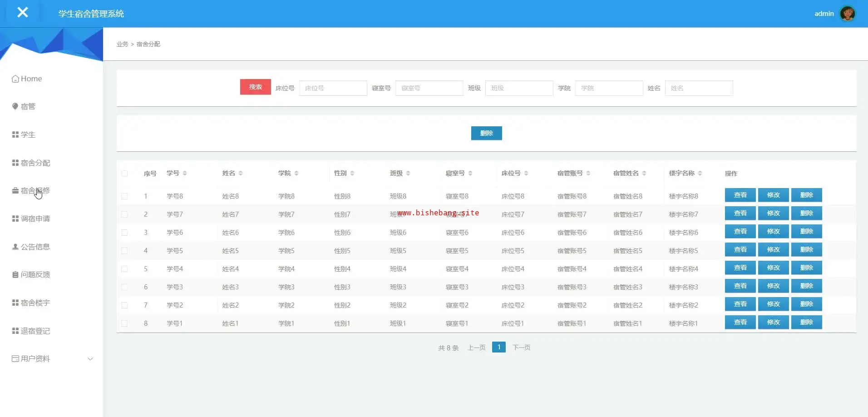This screenshot has width=868, height=417.
Task: Open the admin avatar picture
Action: (847, 14)
